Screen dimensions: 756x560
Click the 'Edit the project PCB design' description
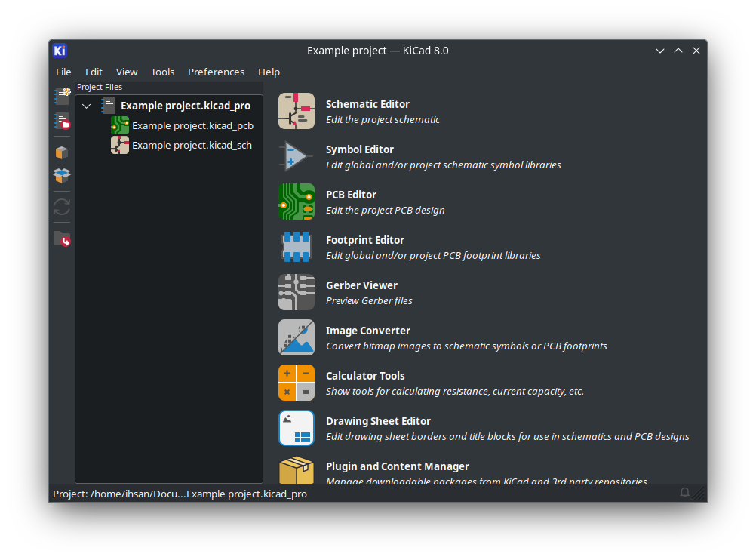coord(386,211)
